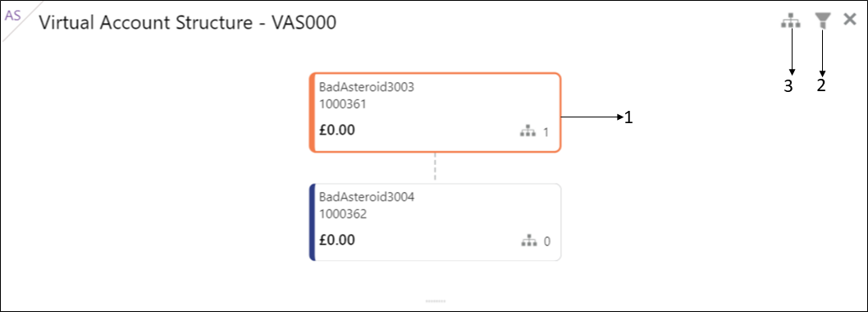Click the blue colour bar of BadAsteroid3004

[x=313, y=223]
